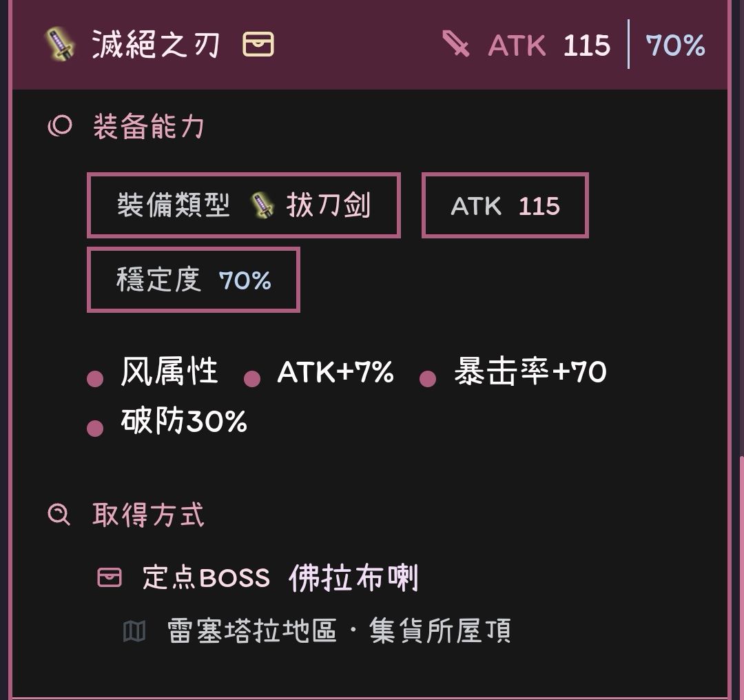Click the 拔刀剑 equipment type label
744x700 pixels.
[x=329, y=205]
